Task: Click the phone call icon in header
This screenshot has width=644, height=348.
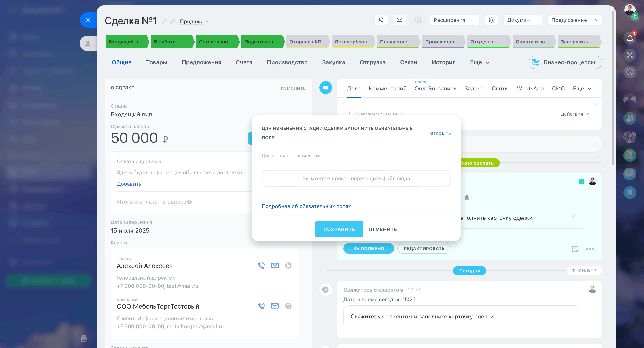Action: (x=381, y=20)
